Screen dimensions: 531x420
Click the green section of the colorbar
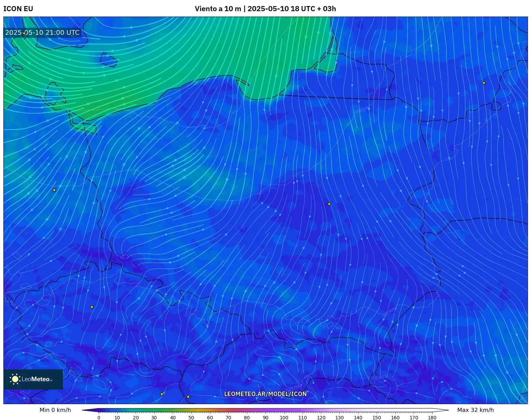[159, 410]
